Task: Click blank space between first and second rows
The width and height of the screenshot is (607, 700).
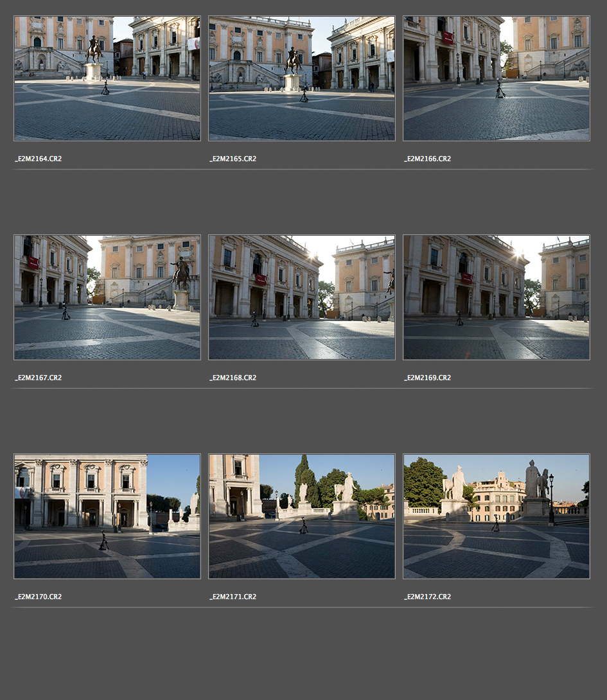Action: pos(302,202)
